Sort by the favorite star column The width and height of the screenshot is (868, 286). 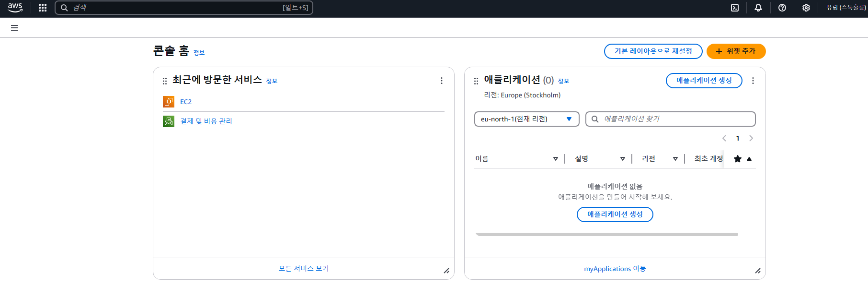[743, 159]
